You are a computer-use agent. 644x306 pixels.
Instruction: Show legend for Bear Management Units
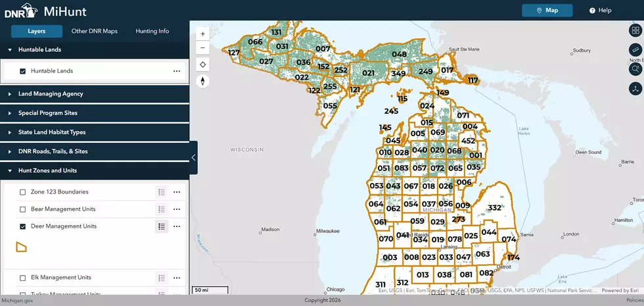coord(162,209)
